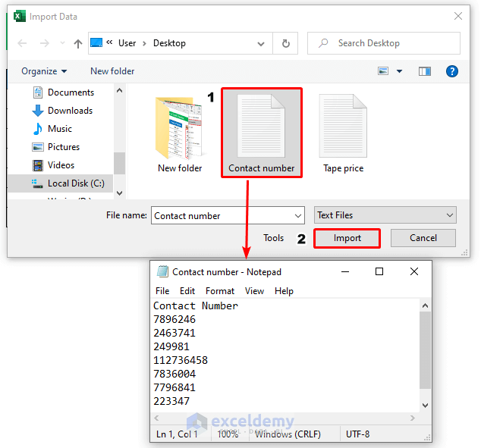Click the File name input box
The height and width of the screenshot is (448, 481).
(228, 215)
